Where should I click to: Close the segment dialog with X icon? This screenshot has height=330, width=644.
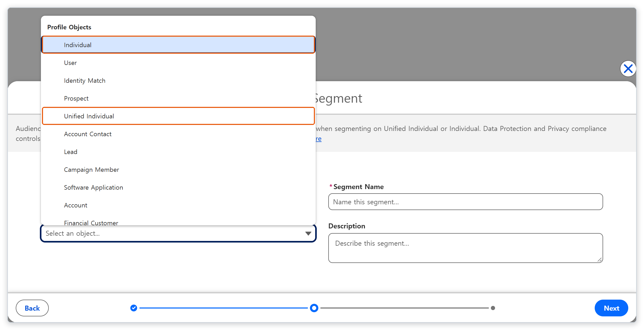point(628,69)
